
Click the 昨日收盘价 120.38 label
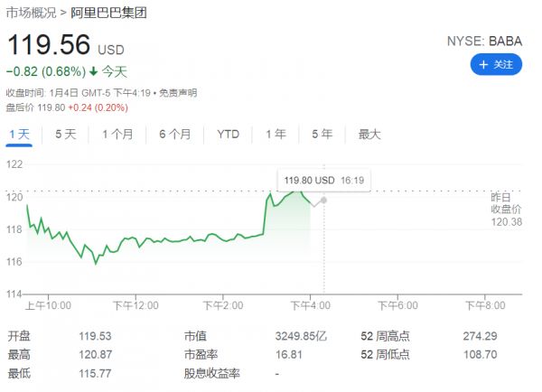[x=506, y=210]
